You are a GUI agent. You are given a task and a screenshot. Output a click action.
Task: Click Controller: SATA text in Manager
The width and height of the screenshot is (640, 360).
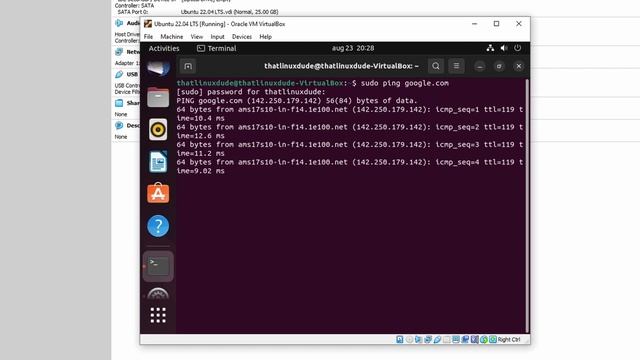[x=134, y=6]
